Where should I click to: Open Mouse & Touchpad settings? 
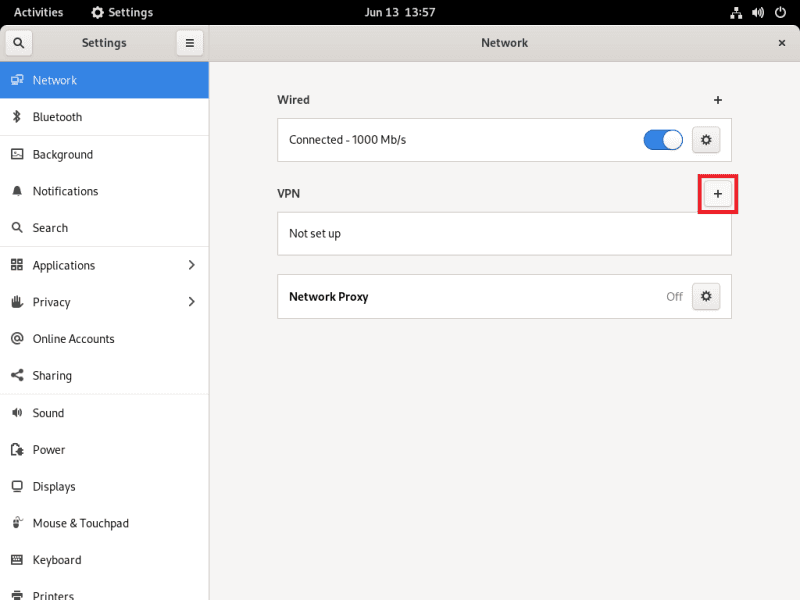click(80, 523)
